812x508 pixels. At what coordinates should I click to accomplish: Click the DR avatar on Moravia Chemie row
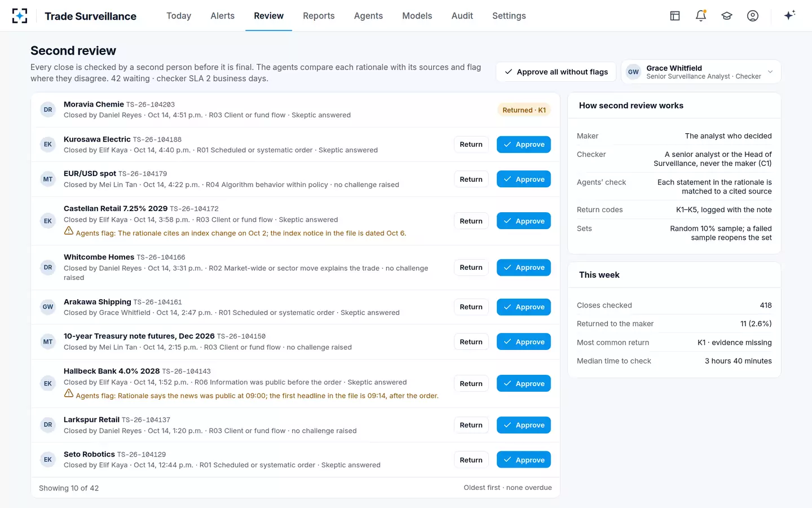point(48,110)
